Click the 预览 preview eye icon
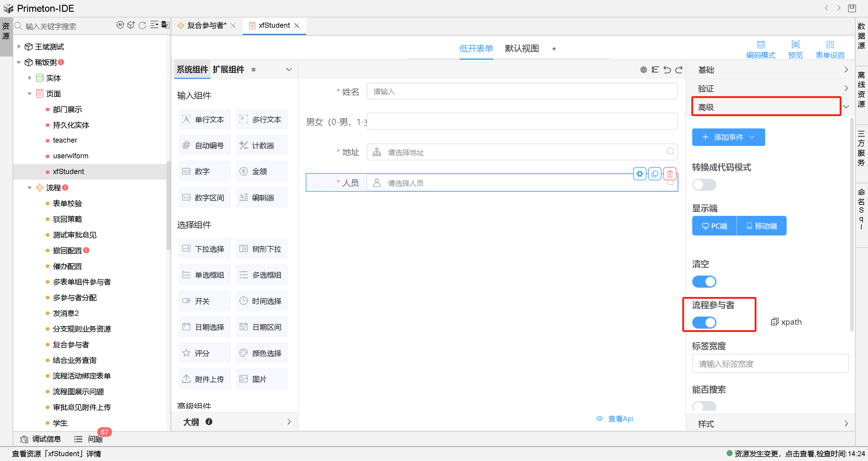The height and width of the screenshot is (461, 868). click(795, 45)
